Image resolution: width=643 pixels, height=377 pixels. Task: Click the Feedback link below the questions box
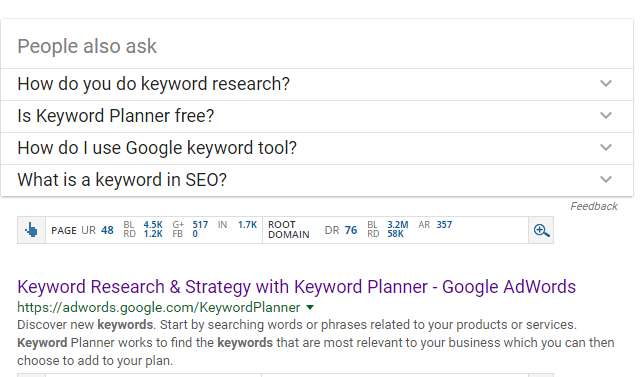594,206
